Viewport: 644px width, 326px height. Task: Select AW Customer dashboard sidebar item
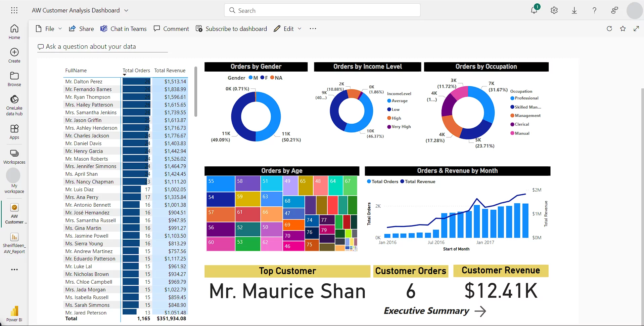[14, 214]
